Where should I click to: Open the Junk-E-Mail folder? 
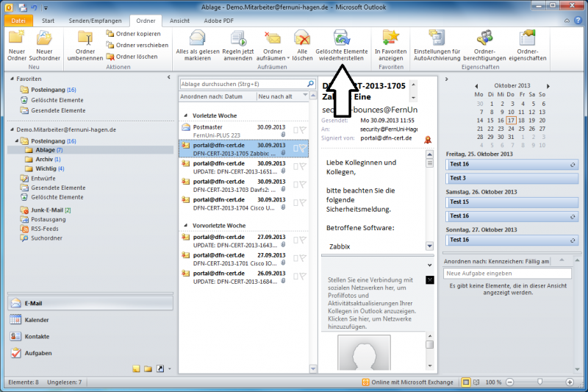pyautogui.click(x=46, y=210)
